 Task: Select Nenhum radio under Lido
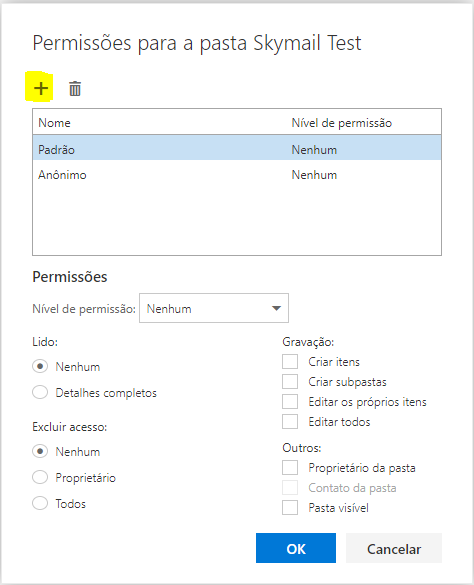click(x=40, y=366)
